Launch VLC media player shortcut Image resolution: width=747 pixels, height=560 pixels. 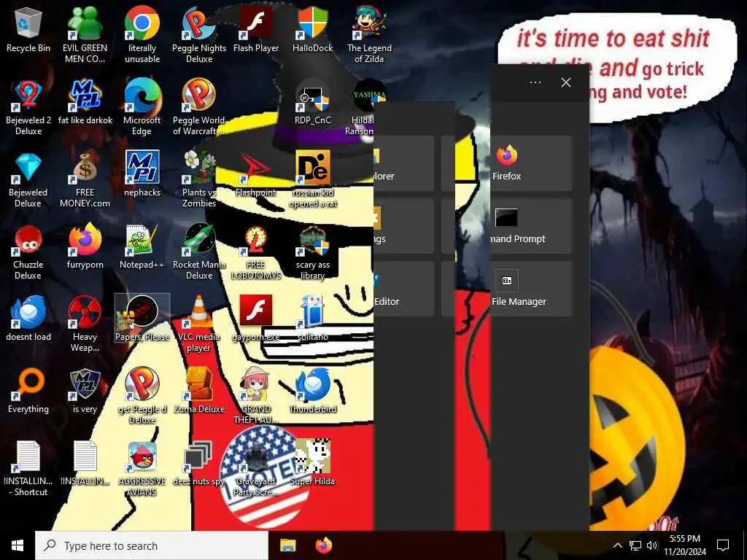click(198, 324)
